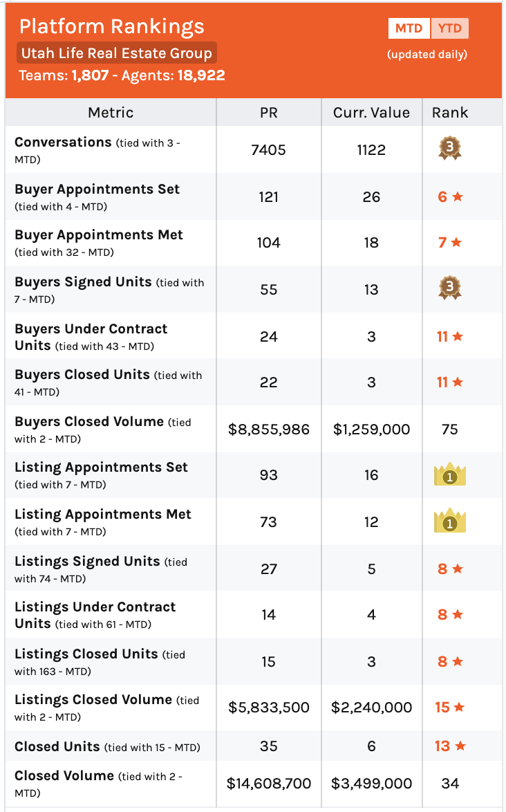506x812 pixels.
Task: Select the Closed Volume metric label
Action: pos(64,775)
